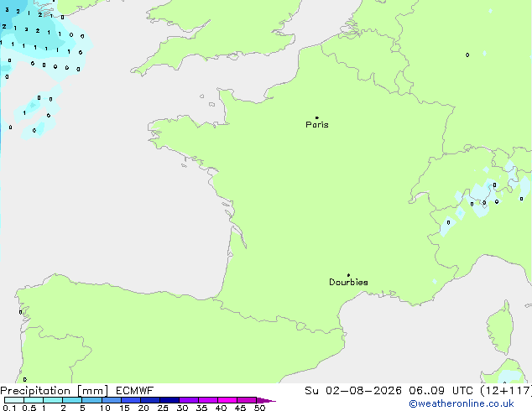Pick legend swatch between 0.1 and 0.5
The width and height of the screenshot is (532, 411).
point(14,400)
